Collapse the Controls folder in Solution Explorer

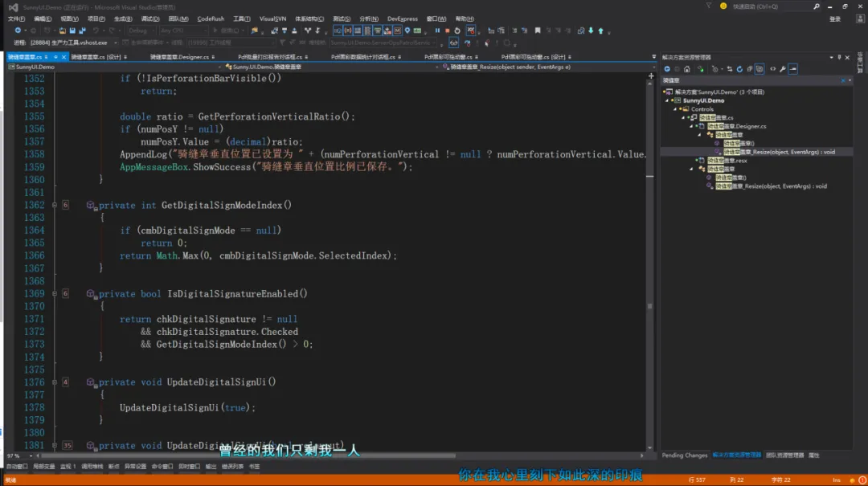click(x=675, y=109)
